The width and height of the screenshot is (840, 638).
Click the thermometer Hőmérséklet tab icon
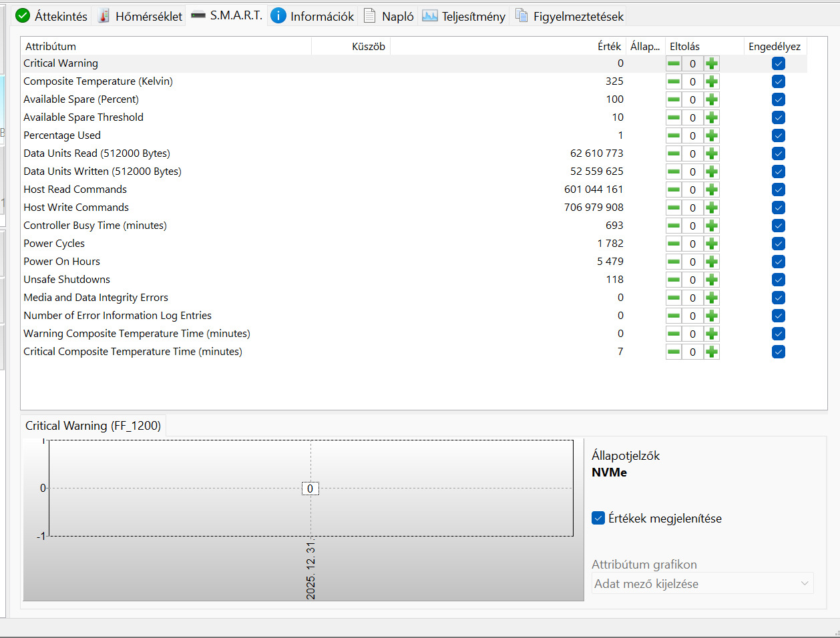click(x=103, y=16)
